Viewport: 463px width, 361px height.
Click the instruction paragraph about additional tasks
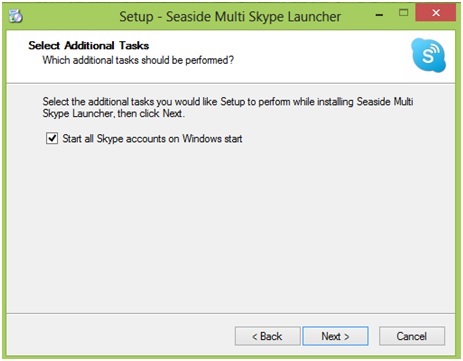[x=228, y=107]
